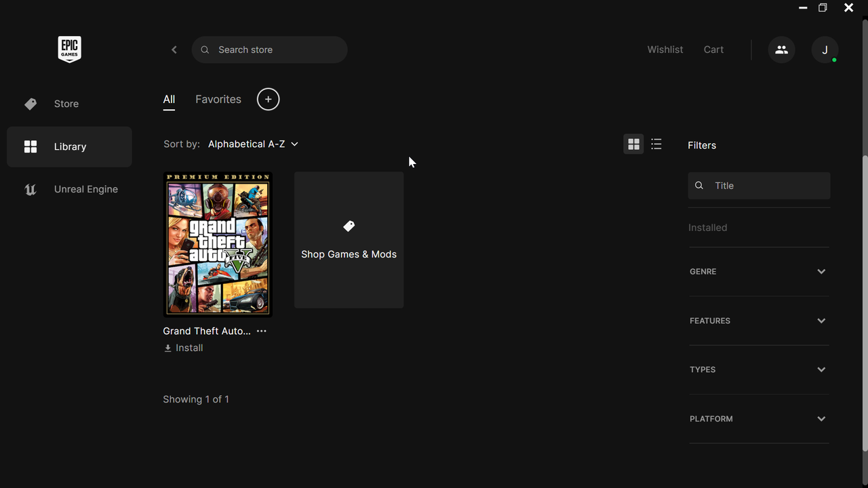Click the Filters heading
This screenshot has width=868, height=488.
point(702,145)
